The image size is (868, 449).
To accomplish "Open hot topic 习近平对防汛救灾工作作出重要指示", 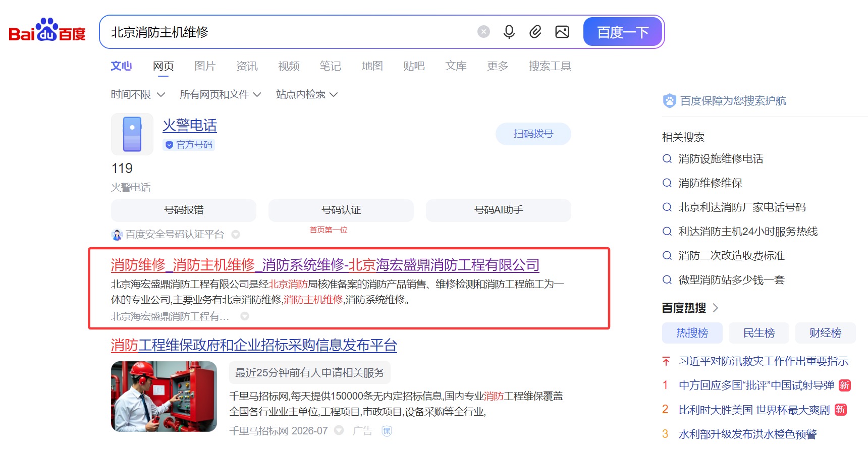I will click(x=764, y=361).
